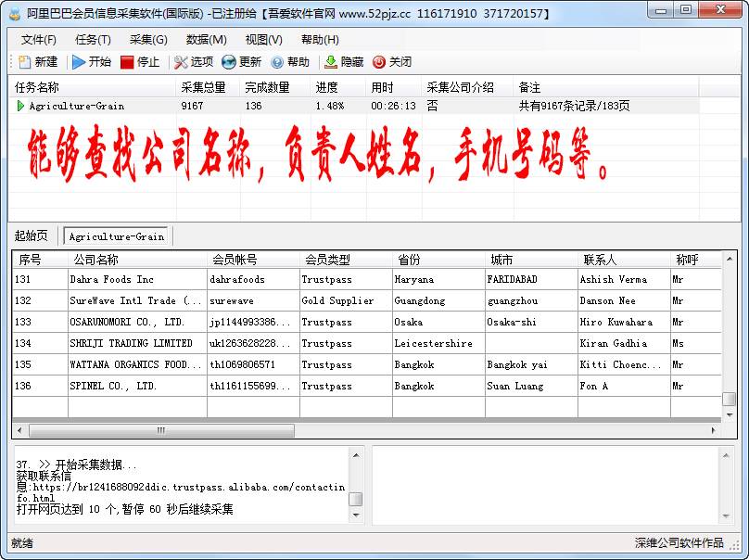
Task: Select the OSARUNOMORI CO., LTD. row
Action: 367,322
